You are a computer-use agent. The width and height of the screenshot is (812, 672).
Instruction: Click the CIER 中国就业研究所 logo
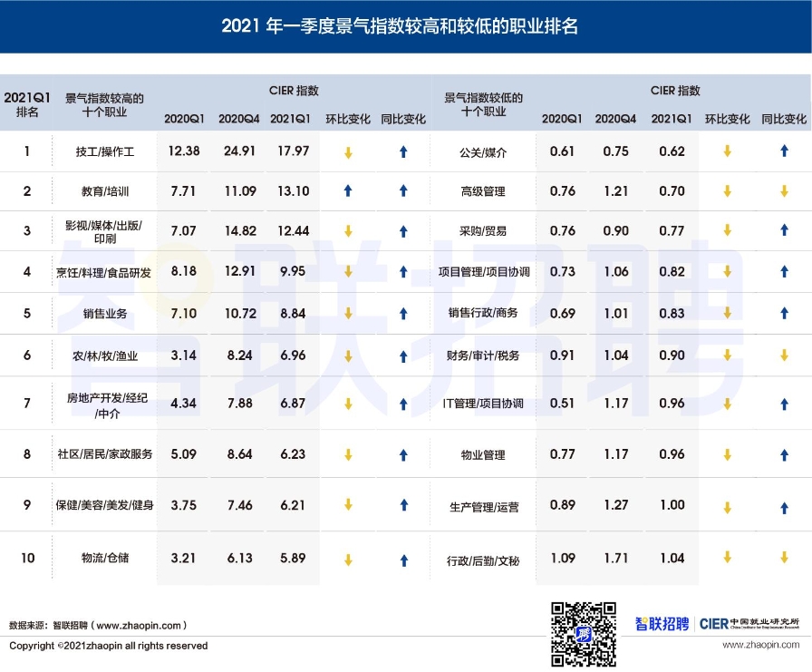751,624
